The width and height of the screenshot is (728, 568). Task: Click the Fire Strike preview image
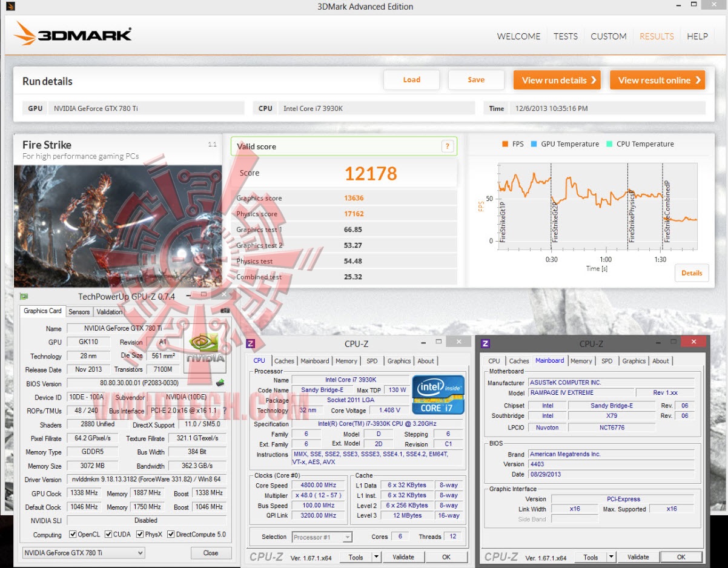[x=118, y=226]
